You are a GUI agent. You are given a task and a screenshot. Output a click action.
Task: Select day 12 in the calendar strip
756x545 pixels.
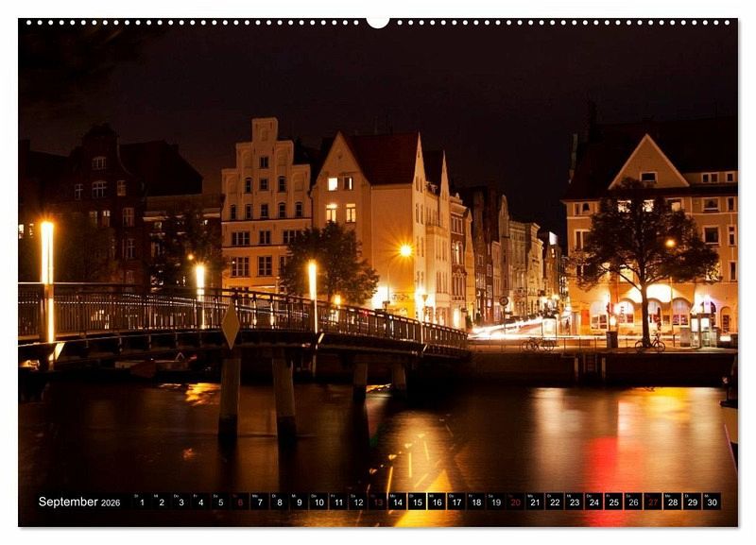point(358,502)
